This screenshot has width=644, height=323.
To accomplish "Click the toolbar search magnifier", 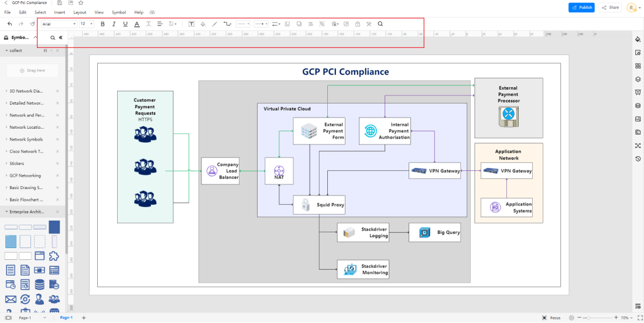I will 381,24.
